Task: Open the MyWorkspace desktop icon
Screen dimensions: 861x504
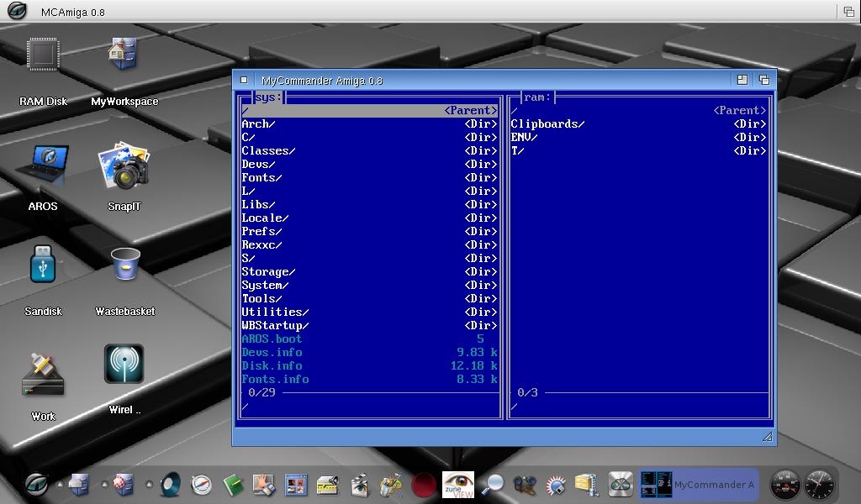Action: tap(123, 54)
